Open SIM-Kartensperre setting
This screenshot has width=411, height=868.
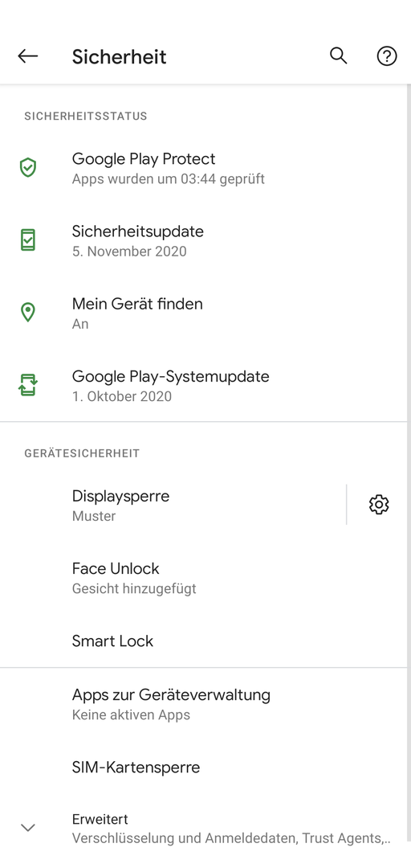(x=205, y=768)
